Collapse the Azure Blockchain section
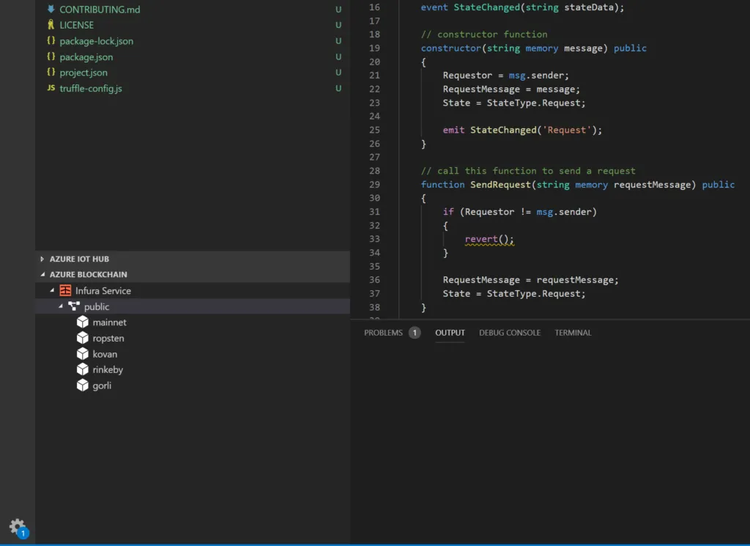This screenshot has width=750, height=546. (43, 274)
